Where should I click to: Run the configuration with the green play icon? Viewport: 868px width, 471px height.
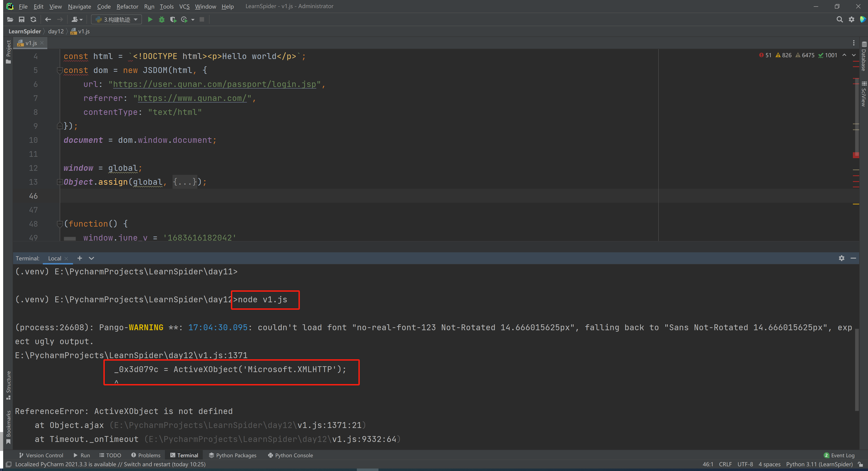pos(150,20)
